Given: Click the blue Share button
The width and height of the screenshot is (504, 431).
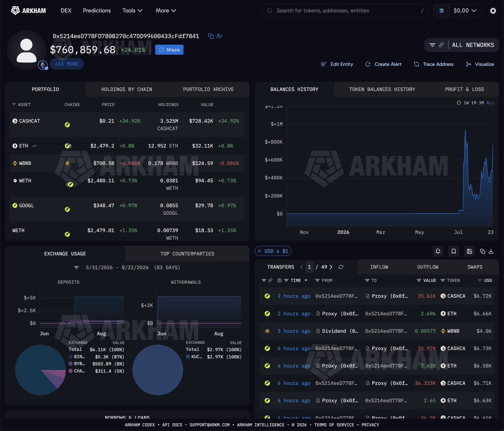Looking at the screenshot, I should [169, 50].
